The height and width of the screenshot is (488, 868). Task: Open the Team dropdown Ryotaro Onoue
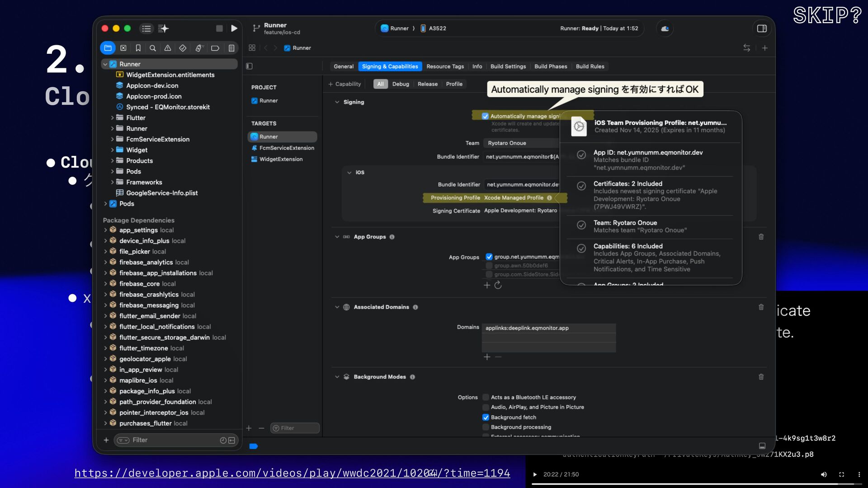tap(520, 143)
